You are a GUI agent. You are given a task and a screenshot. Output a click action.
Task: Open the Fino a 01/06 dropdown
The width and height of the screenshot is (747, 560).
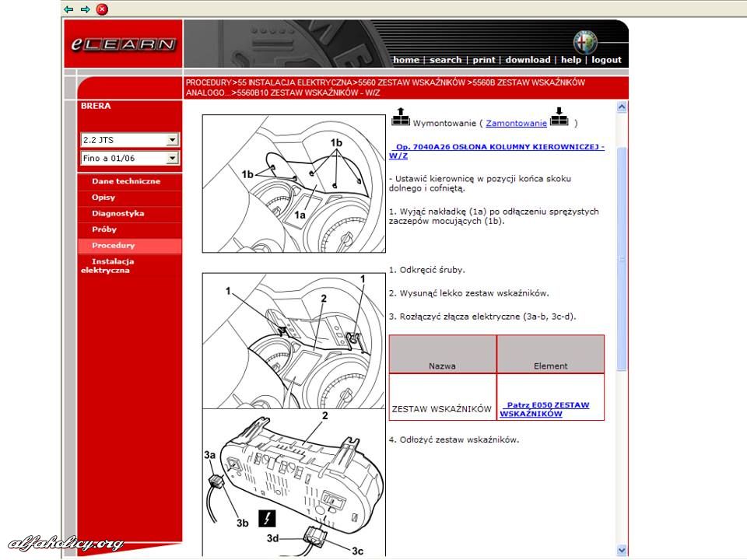130,158
